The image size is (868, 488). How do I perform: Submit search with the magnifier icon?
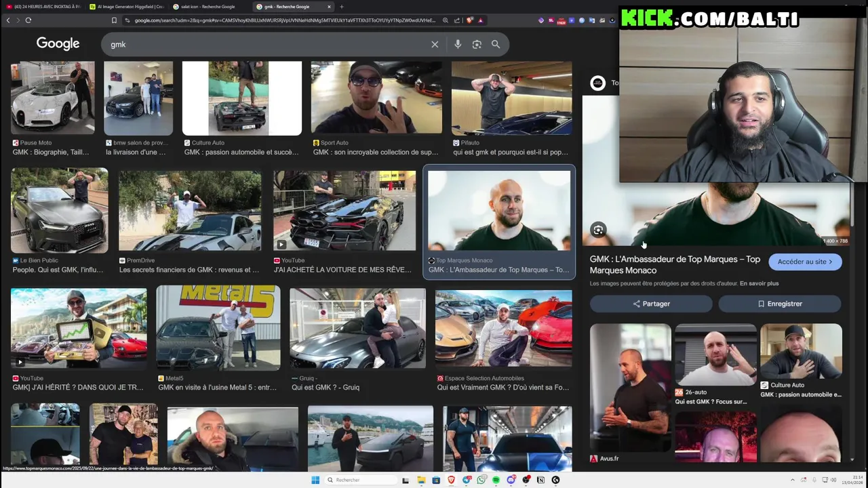496,44
